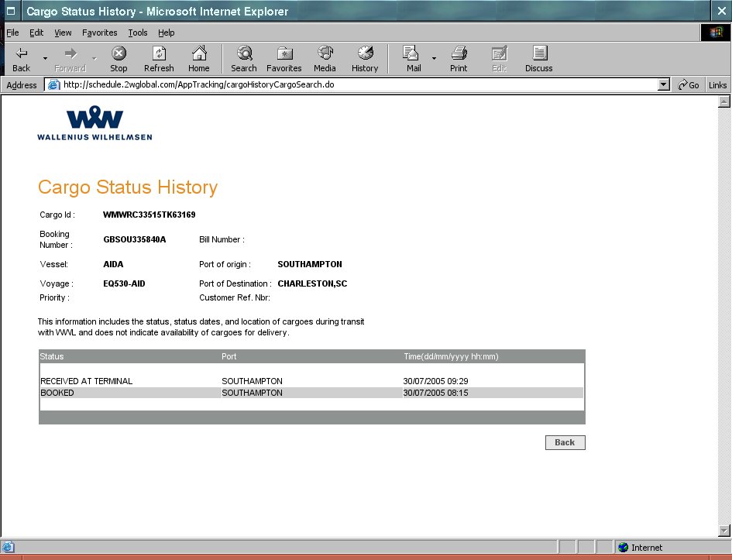This screenshot has width=732, height=560.
Task: Open the History toolbar icon
Action: pyautogui.click(x=365, y=53)
